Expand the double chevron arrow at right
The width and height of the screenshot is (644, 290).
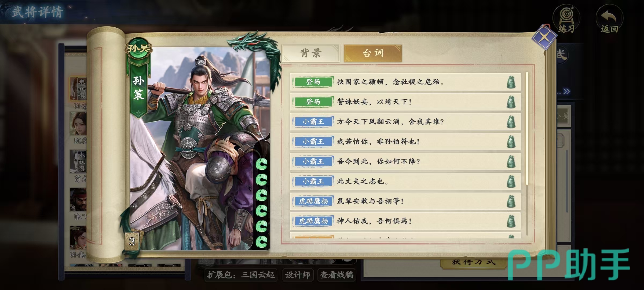(567, 92)
